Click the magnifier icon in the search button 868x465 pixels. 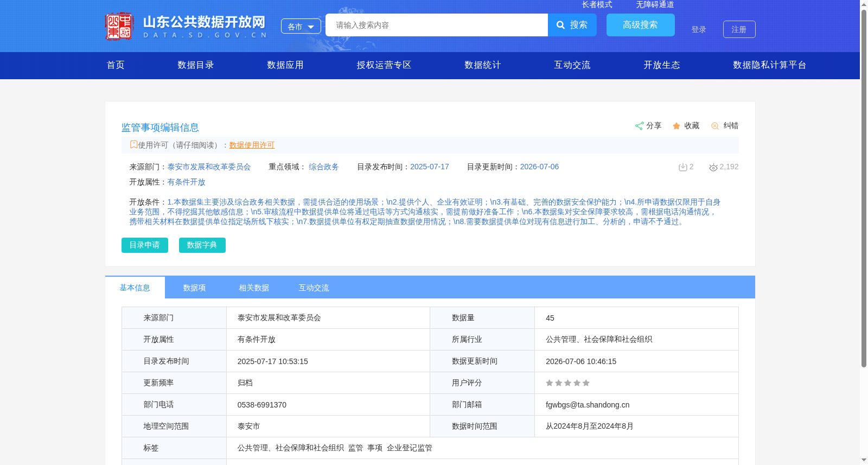tap(561, 25)
